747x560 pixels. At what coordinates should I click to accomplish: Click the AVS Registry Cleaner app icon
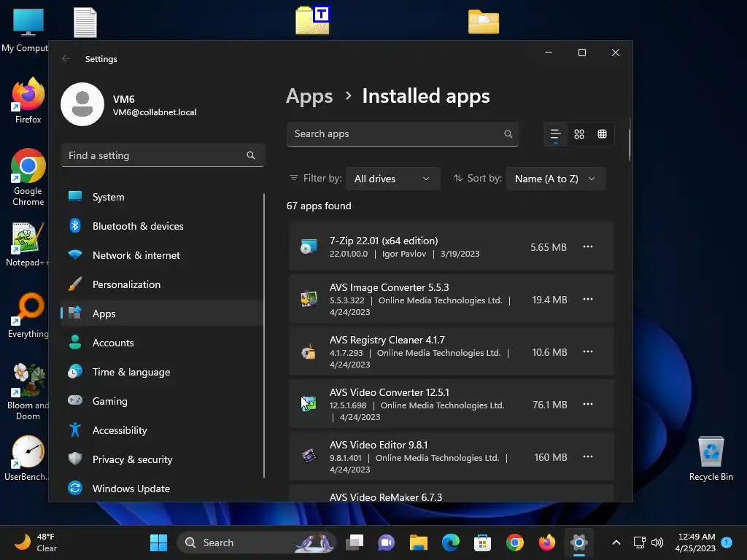309,352
